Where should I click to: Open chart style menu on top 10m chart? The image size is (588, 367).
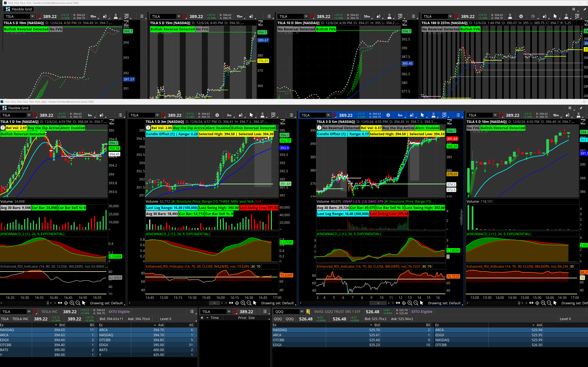(x=105, y=16)
